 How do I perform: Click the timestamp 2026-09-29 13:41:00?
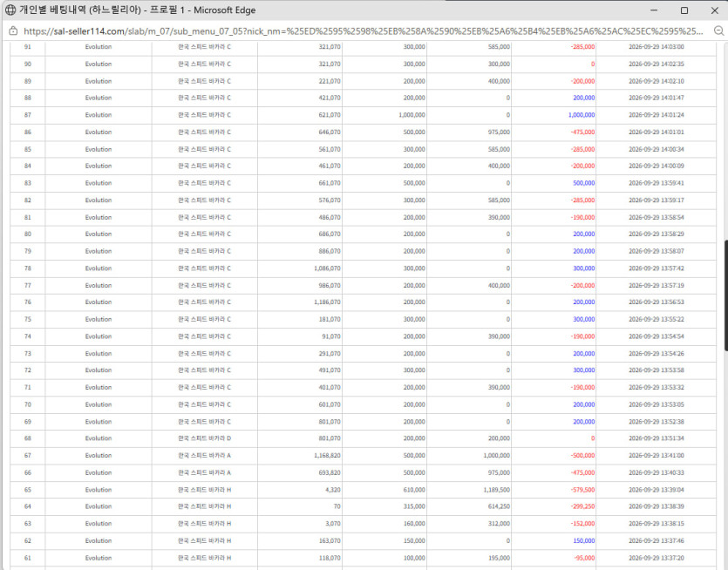tap(656, 455)
